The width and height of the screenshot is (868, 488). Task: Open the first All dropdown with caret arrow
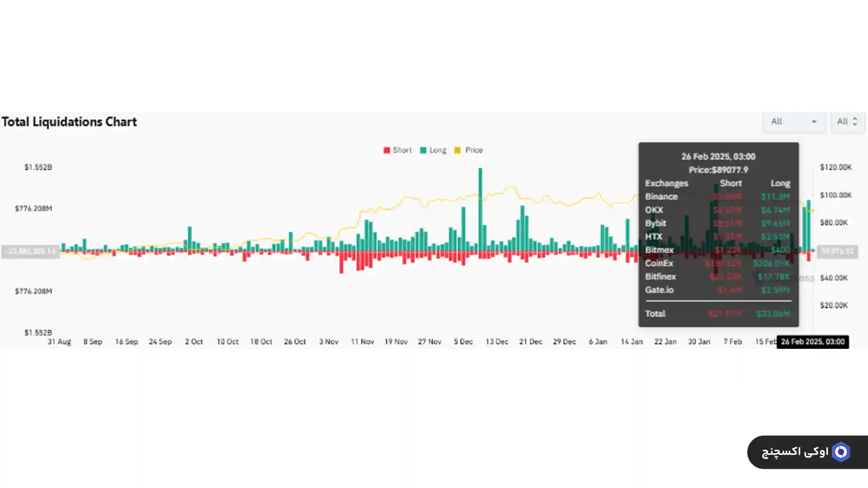(x=794, y=122)
